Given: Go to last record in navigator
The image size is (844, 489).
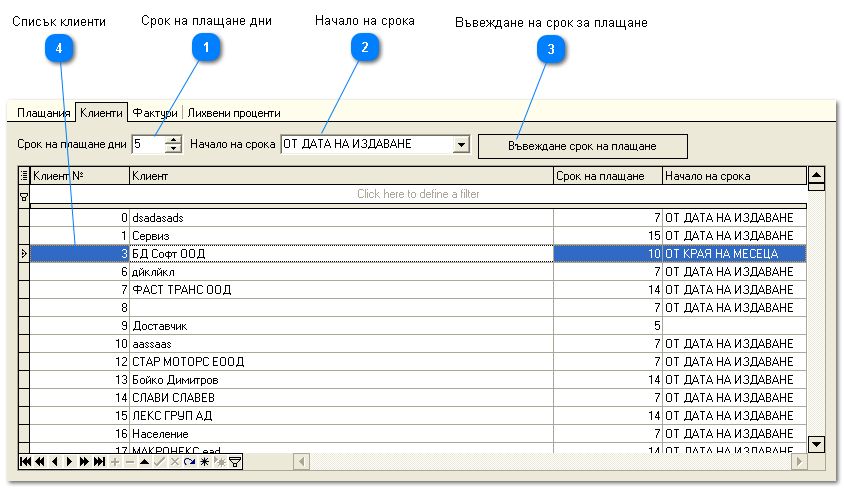Looking at the screenshot, I should [x=99, y=462].
